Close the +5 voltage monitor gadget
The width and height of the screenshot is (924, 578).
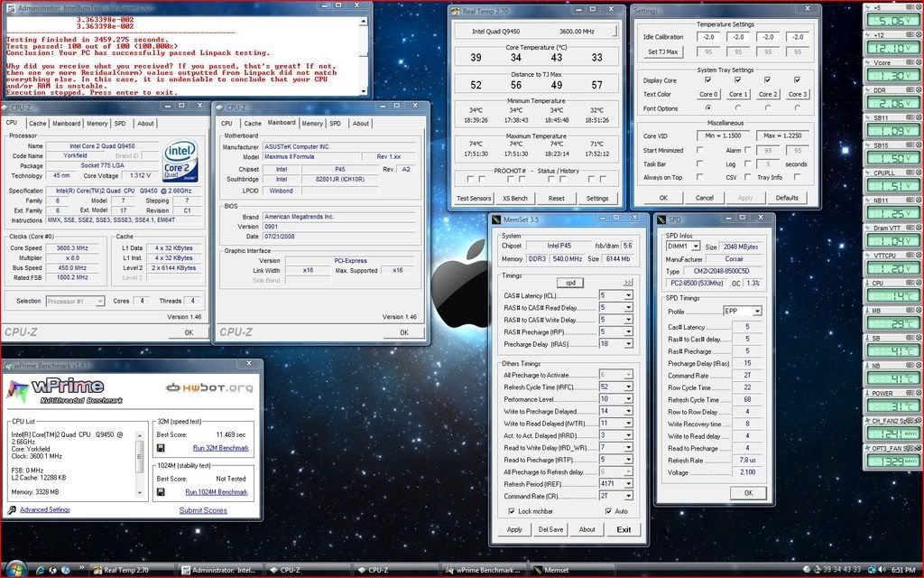pos(918,7)
